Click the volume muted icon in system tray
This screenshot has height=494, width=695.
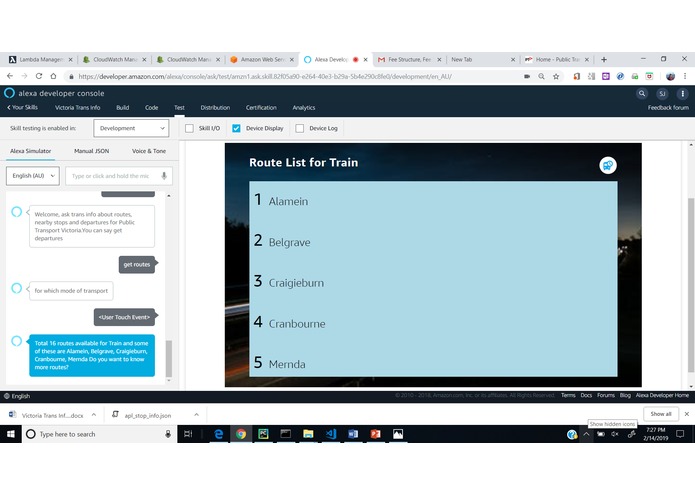pos(615,434)
